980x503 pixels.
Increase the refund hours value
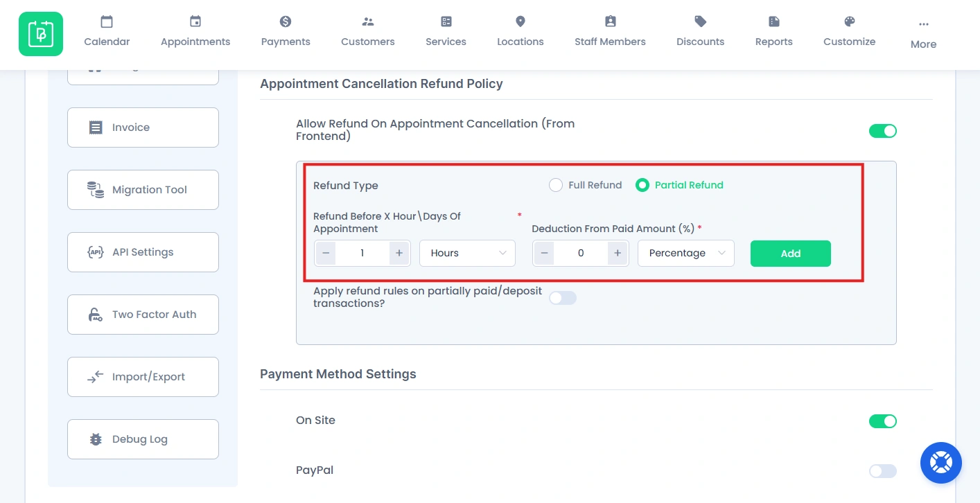(399, 253)
